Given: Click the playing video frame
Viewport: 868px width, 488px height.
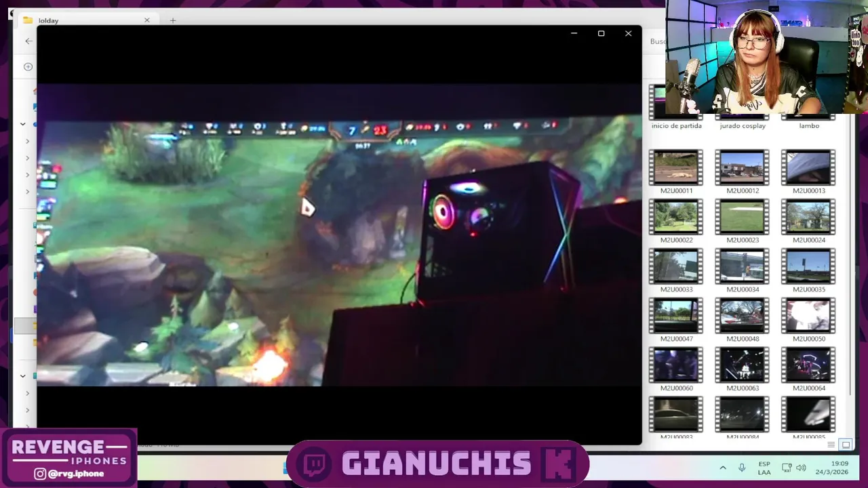Looking at the screenshot, I should point(339,235).
